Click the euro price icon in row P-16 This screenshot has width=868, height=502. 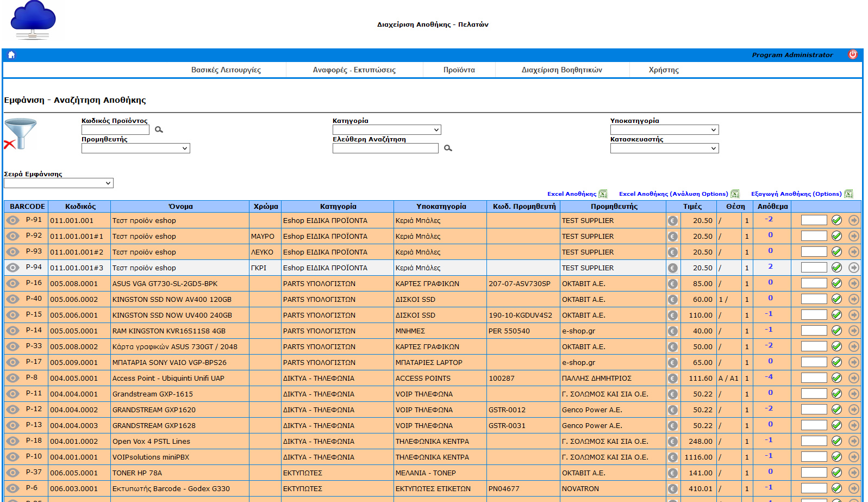tap(673, 284)
